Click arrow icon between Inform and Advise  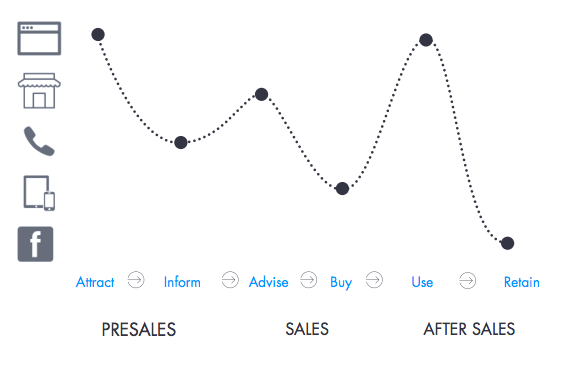click(230, 280)
